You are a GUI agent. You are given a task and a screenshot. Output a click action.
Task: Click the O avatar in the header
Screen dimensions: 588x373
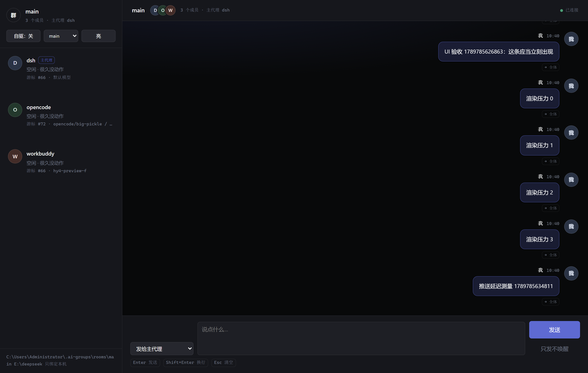tap(163, 10)
